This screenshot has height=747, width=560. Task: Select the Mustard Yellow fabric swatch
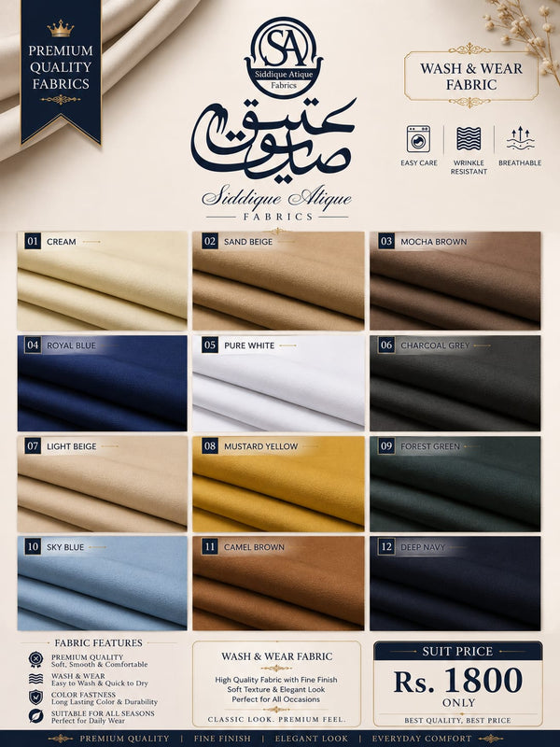[278, 484]
